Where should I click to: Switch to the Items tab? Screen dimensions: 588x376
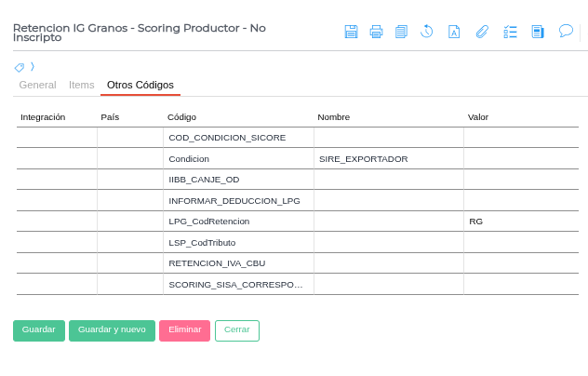click(x=82, y=85)
